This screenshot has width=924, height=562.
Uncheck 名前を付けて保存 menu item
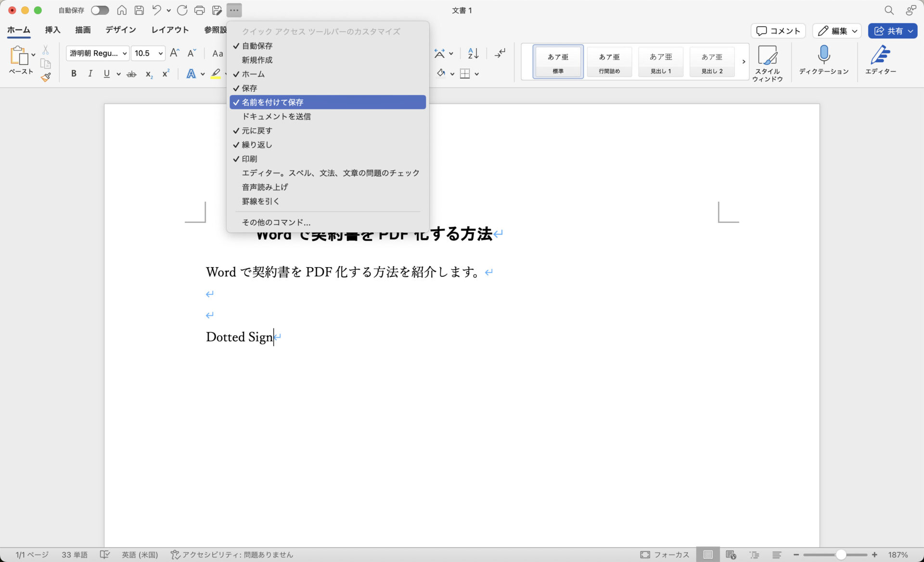328,102
